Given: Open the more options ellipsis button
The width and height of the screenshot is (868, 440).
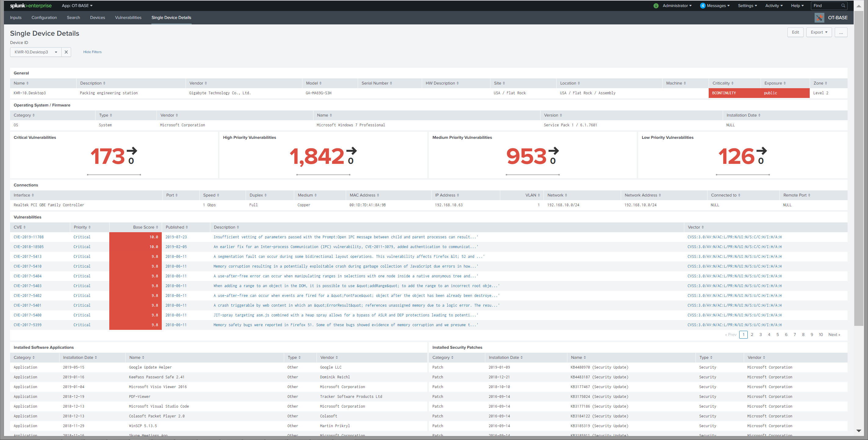Looking at the screenshot, I should tap(841, 32).
